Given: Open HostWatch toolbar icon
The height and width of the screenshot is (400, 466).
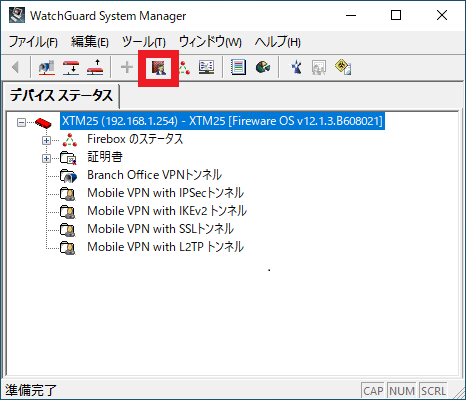Looking at the screenshot, I should [207, 68].
